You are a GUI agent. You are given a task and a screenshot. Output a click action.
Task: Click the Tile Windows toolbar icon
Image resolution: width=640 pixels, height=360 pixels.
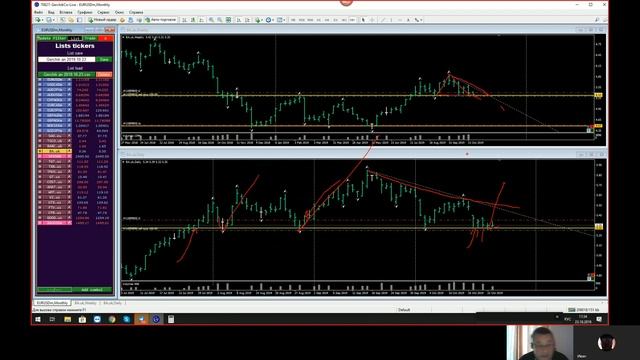[228, 20]
